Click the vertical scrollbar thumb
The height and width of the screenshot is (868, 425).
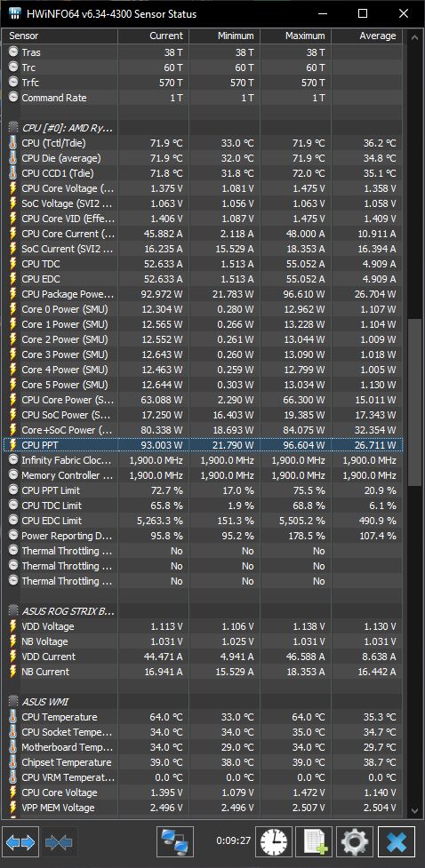pyautogui.click(x=413, y=402)
